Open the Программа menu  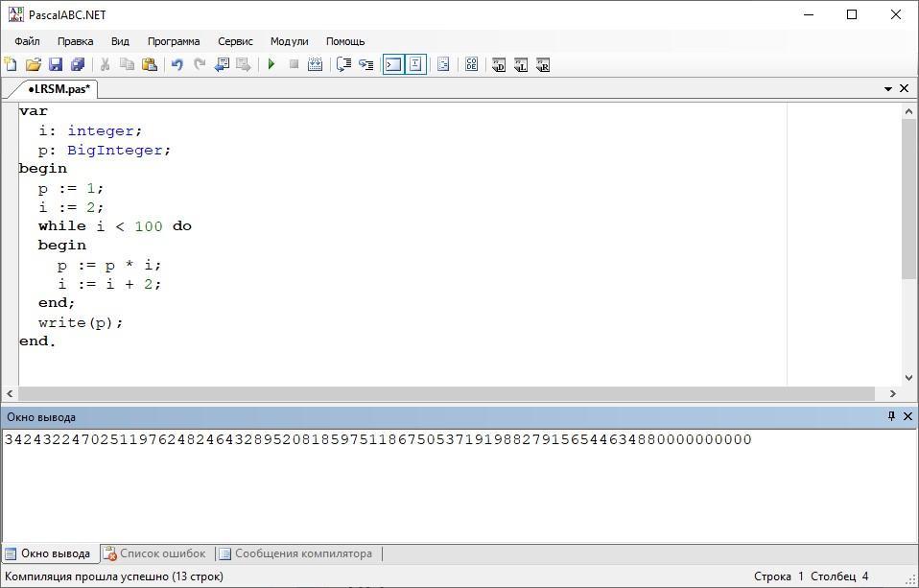pos(174,41)
